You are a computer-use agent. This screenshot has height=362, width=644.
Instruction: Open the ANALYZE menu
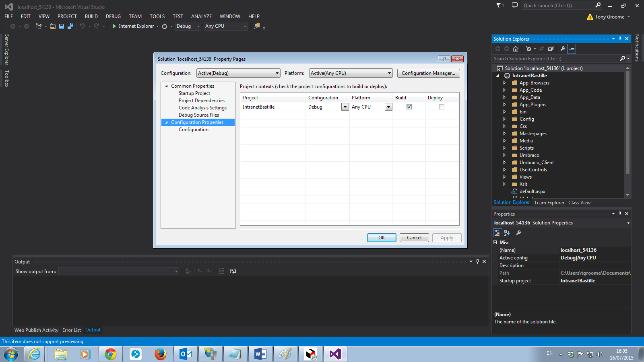pyautogui.click(x=201, y=16)
